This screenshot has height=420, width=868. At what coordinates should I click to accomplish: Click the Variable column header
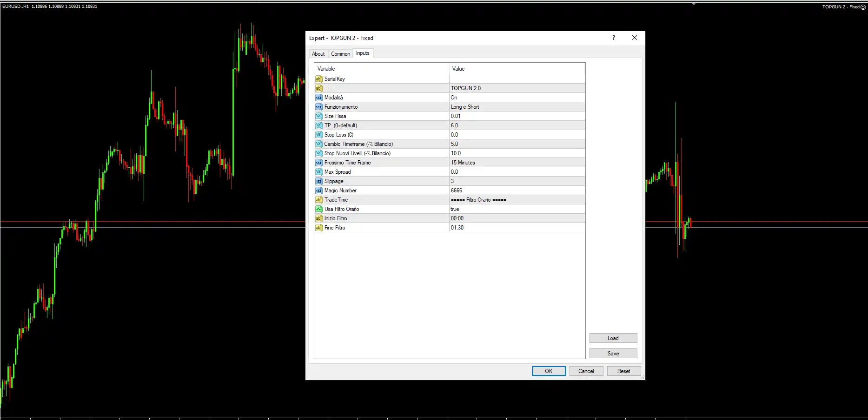point(382,69)
